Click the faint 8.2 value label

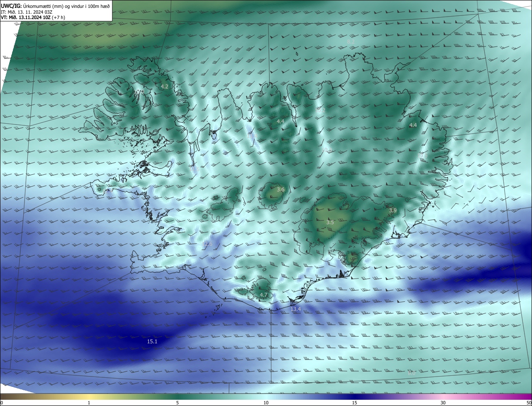[351, 42]
